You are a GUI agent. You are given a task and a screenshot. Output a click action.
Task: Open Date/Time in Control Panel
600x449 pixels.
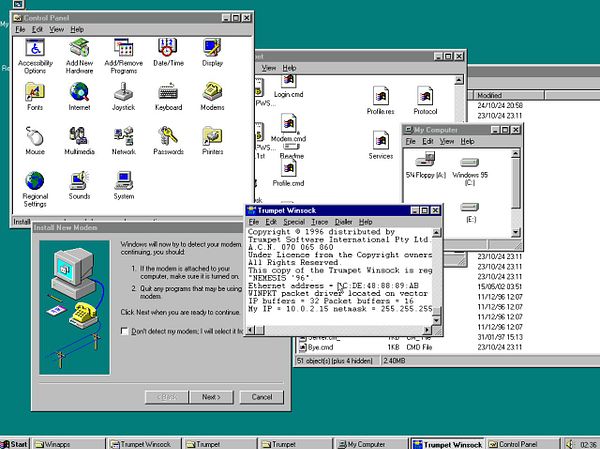point(168,53)
